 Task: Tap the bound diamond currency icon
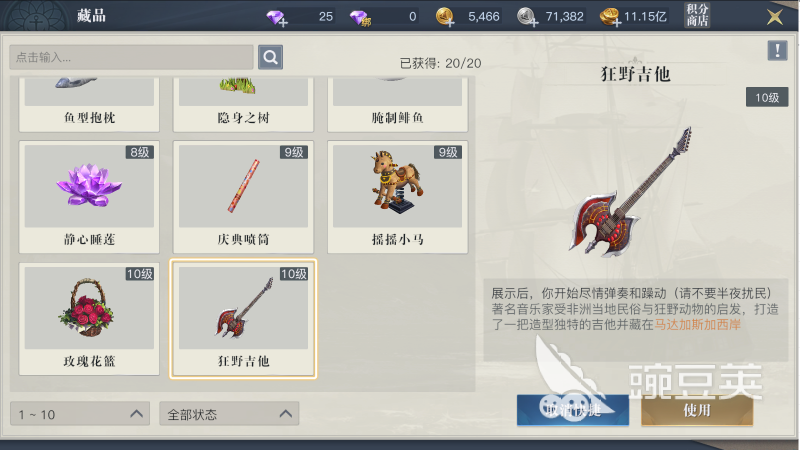361,18
